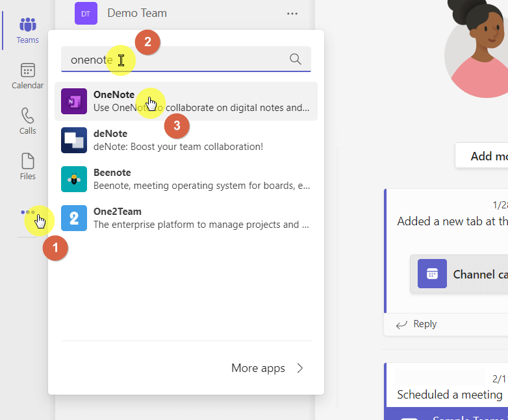Click the Added a new tab post text
The width and height of the screenshot is (508, 420).
(452, 221)
